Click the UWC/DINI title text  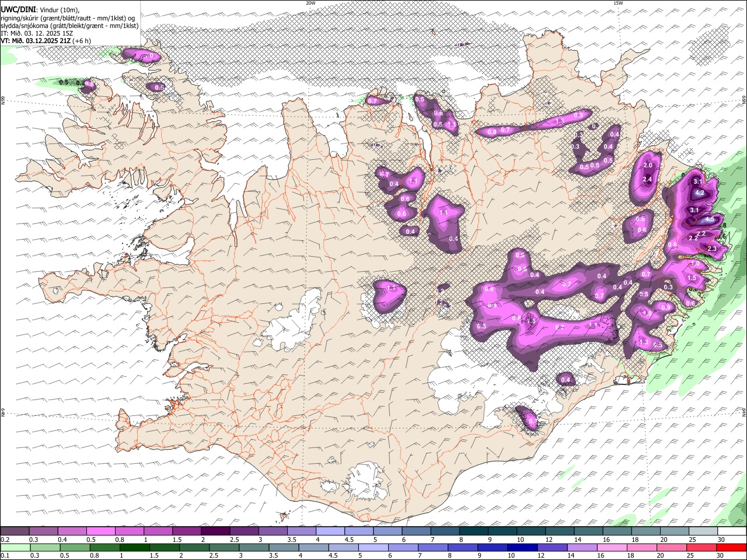(18, 9)
